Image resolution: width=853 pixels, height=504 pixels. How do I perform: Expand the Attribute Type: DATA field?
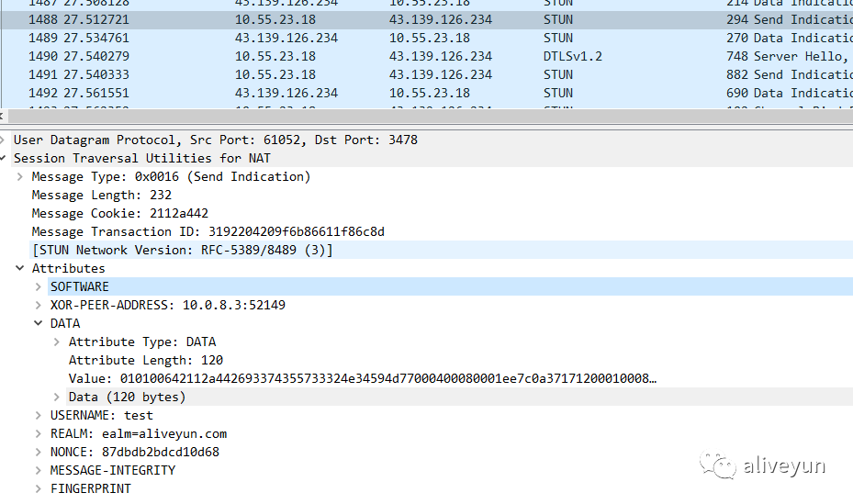click(57, 342)
